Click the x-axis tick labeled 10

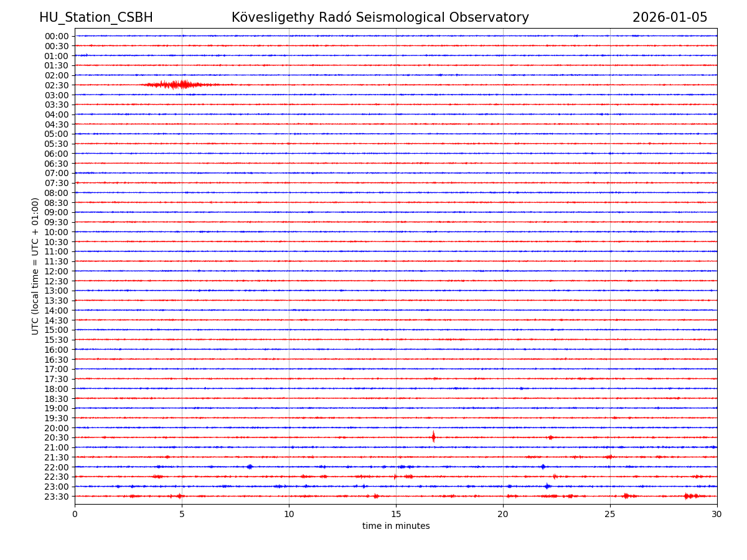click(289, 514)
